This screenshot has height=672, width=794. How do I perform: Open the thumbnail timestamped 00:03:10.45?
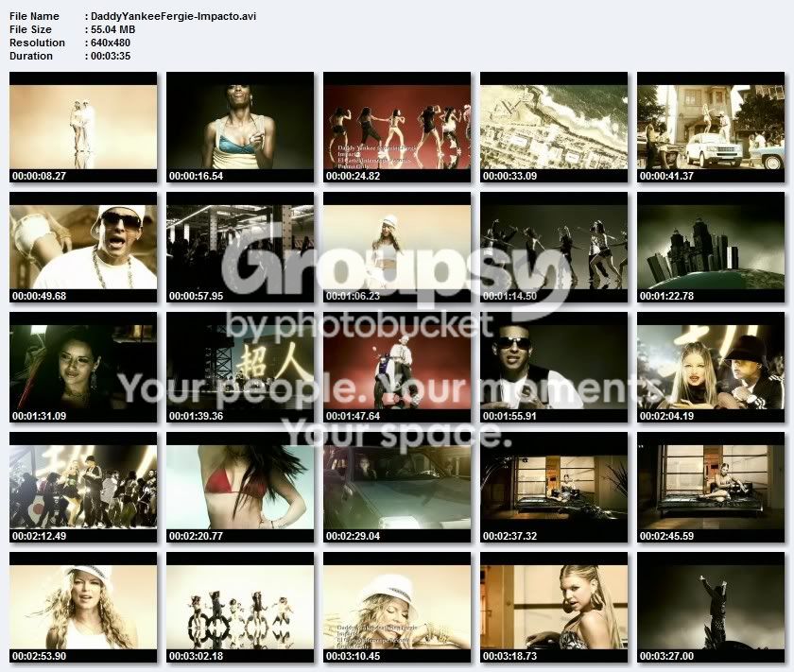(397, 607)
